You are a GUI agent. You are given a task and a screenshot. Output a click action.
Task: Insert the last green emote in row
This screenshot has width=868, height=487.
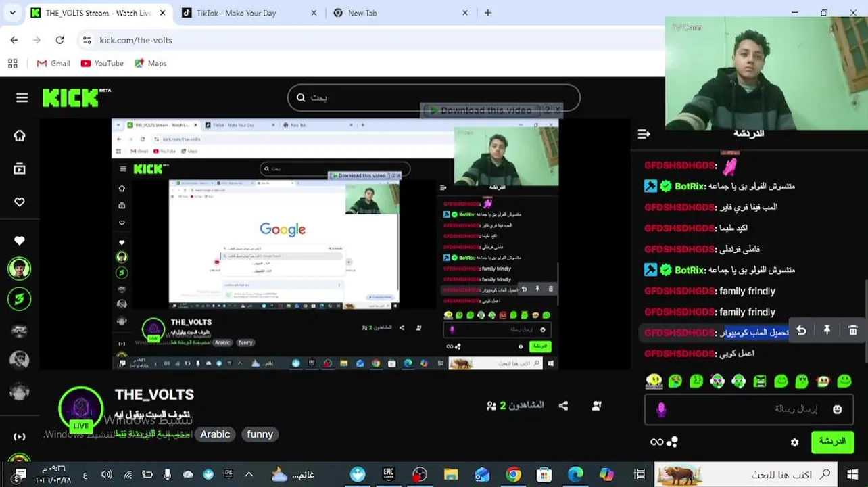(844, 381)
